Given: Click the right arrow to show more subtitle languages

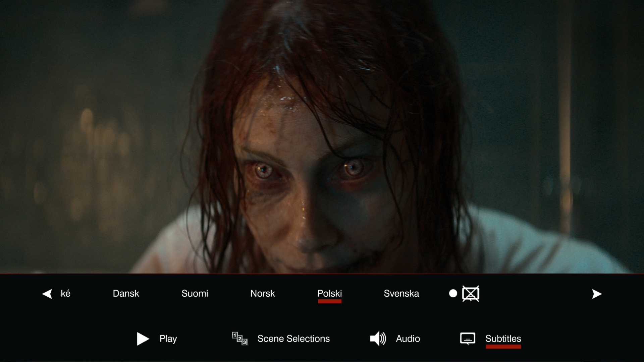Looking at the screenshot, I should 597,294.
